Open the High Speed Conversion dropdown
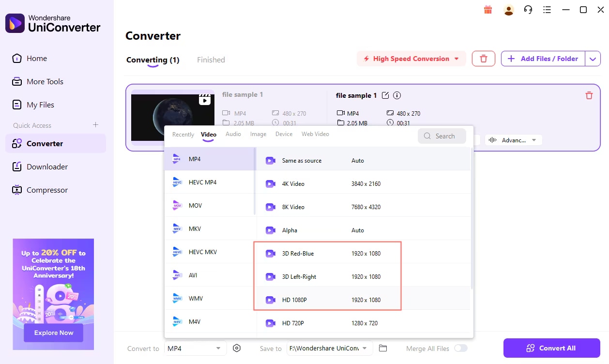The image size is (609, 364). [411, 59]
